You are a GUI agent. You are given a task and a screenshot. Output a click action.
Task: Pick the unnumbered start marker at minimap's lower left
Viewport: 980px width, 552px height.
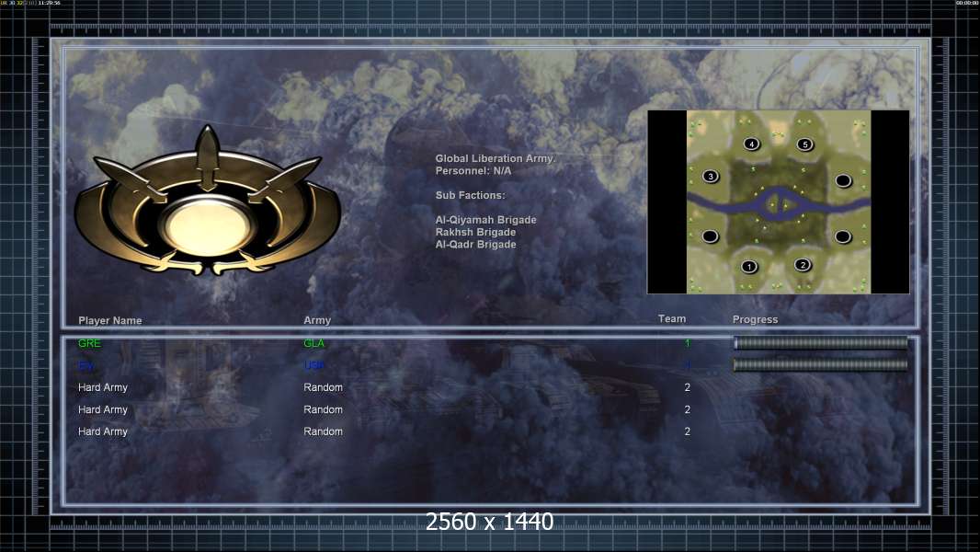(x=710, y=236)
